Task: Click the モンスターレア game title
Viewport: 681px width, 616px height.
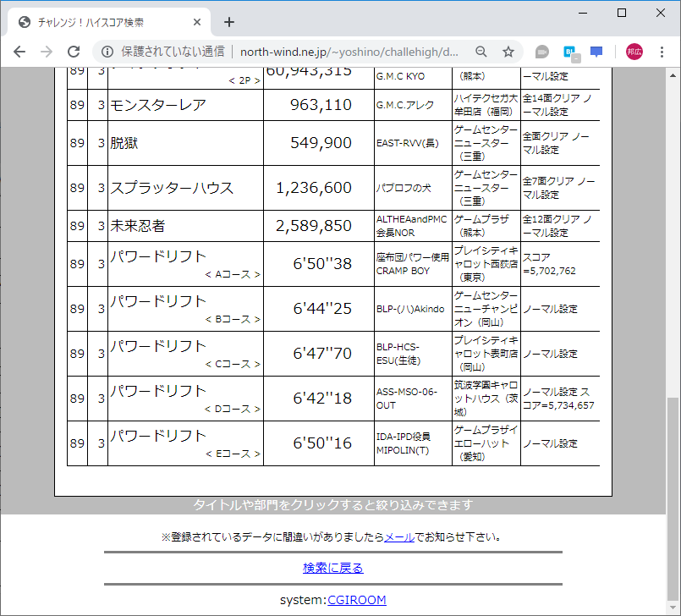Action: [x=158, y=105]
